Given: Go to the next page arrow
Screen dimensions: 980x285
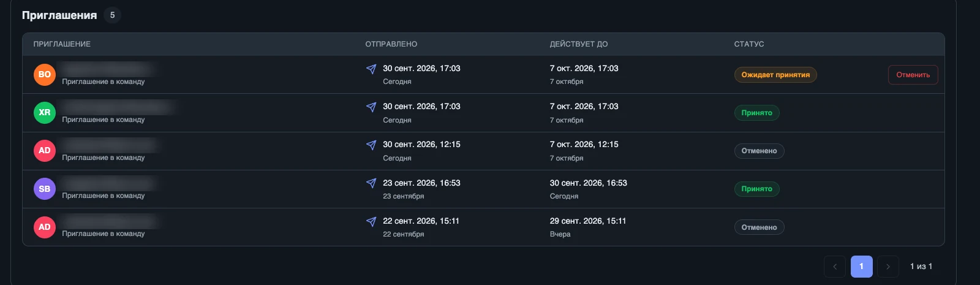Looking at the screenshot, I should coord(888,267).
